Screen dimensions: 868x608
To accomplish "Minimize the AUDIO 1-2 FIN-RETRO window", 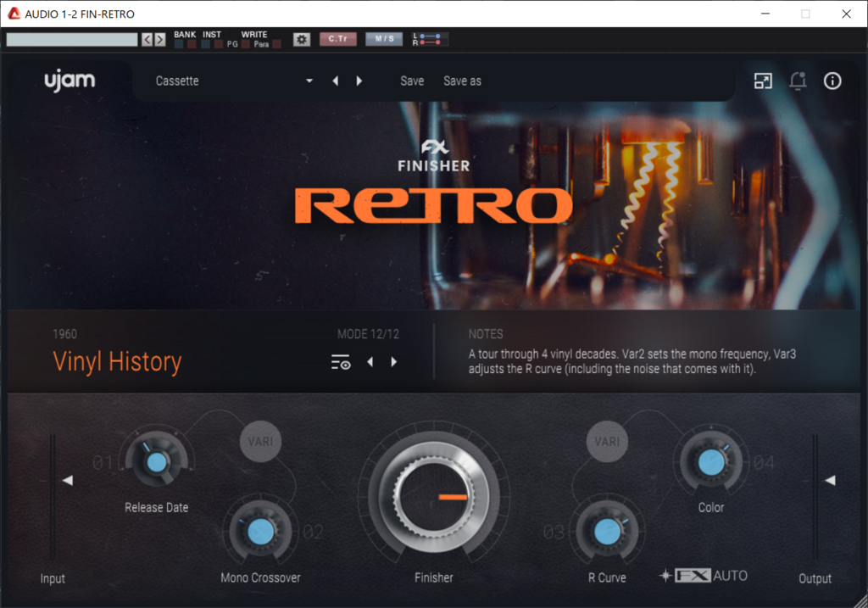I will click(x=765, y=14).
